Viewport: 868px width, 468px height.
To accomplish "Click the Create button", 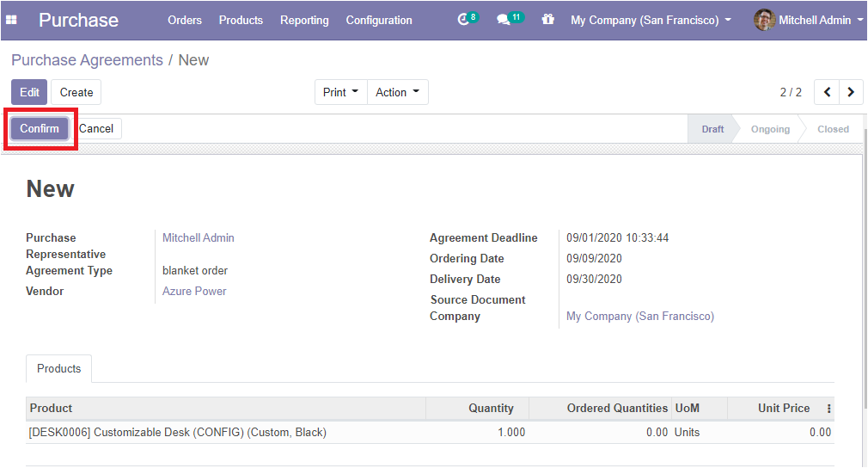I will [x=76, y=92].
